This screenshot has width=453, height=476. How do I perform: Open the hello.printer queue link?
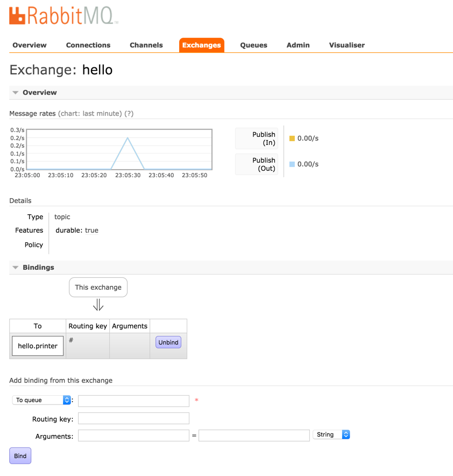(38, 346)
